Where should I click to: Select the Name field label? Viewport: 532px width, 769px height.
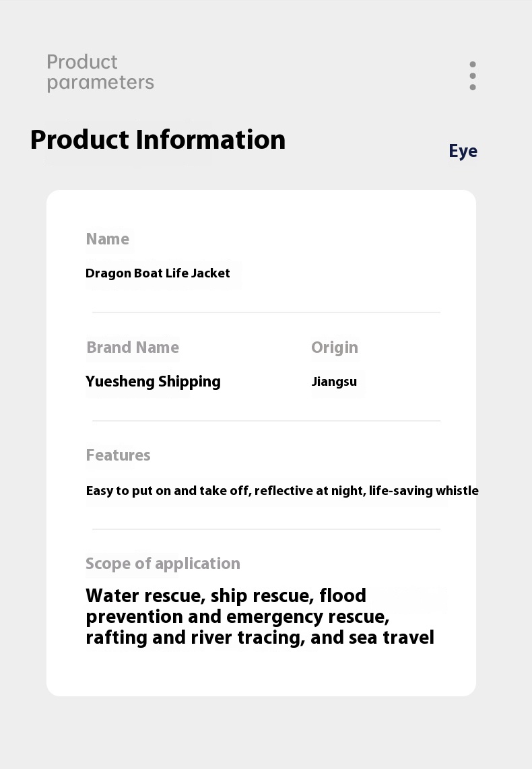coord(107,239)
